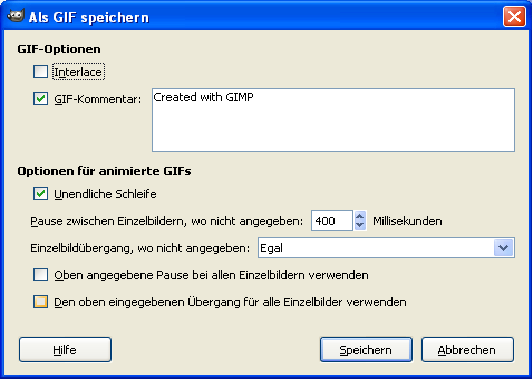Click the Interlace label text

coord(78,72)
